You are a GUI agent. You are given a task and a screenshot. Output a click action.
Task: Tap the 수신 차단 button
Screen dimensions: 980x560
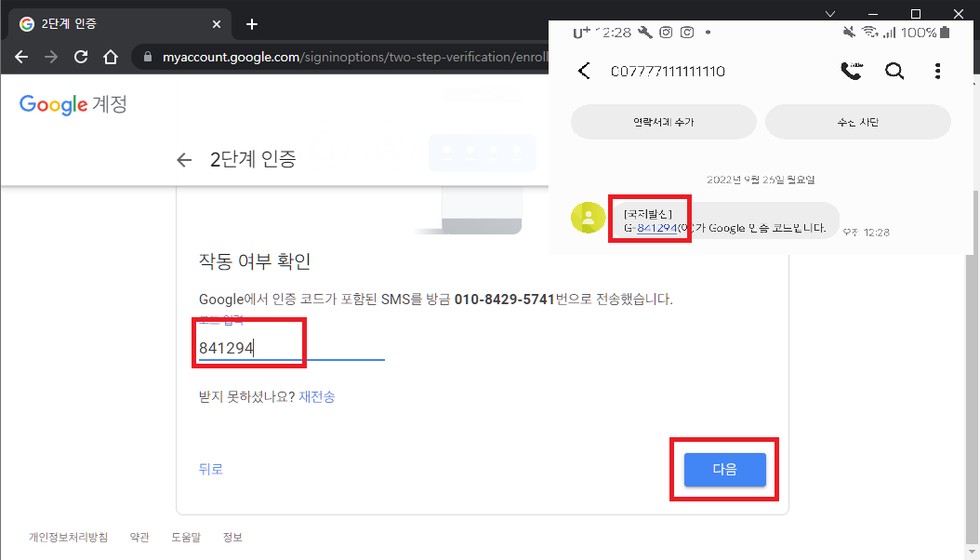[858, 122]
